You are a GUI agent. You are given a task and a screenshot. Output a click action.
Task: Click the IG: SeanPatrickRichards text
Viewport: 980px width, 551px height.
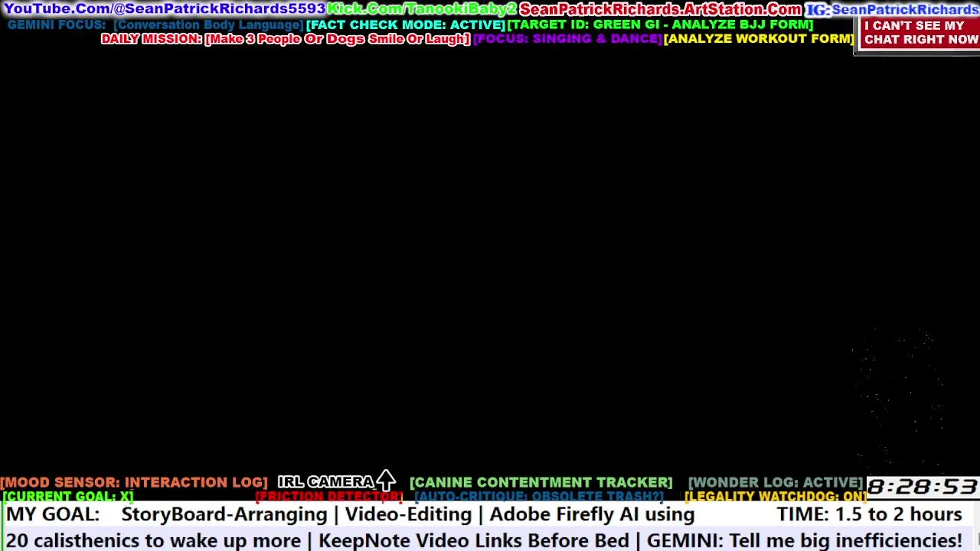[893, 9]
